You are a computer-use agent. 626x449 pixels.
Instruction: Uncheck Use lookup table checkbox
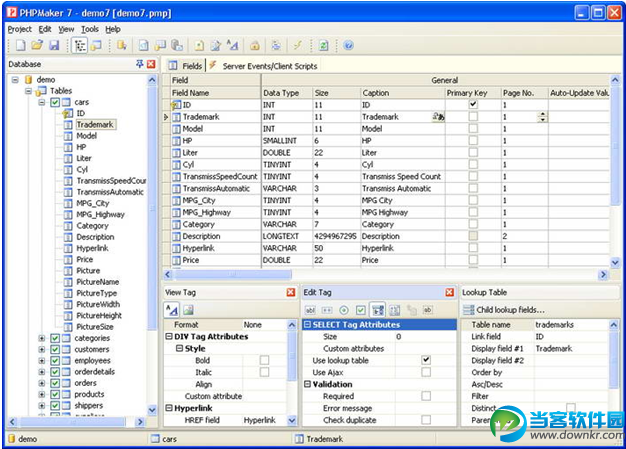pos(426,360)
